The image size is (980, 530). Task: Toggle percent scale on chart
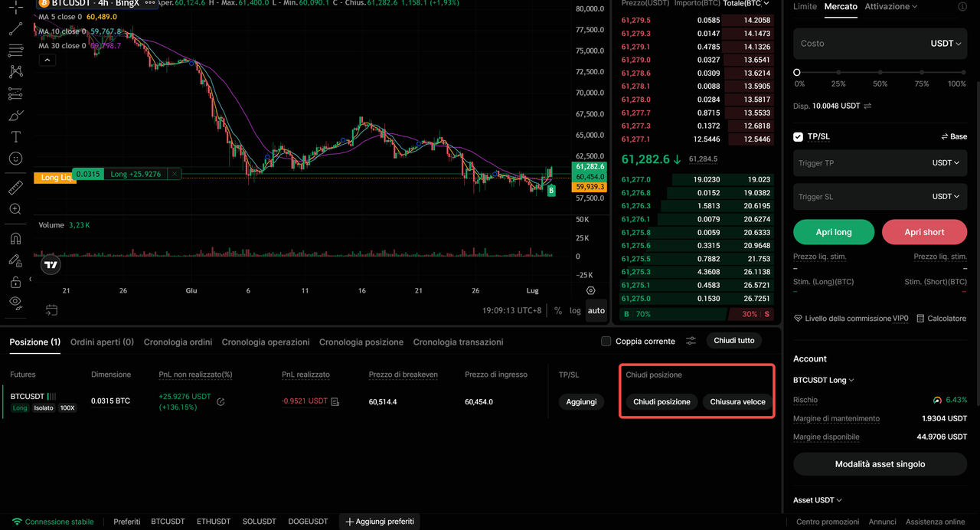558,310
